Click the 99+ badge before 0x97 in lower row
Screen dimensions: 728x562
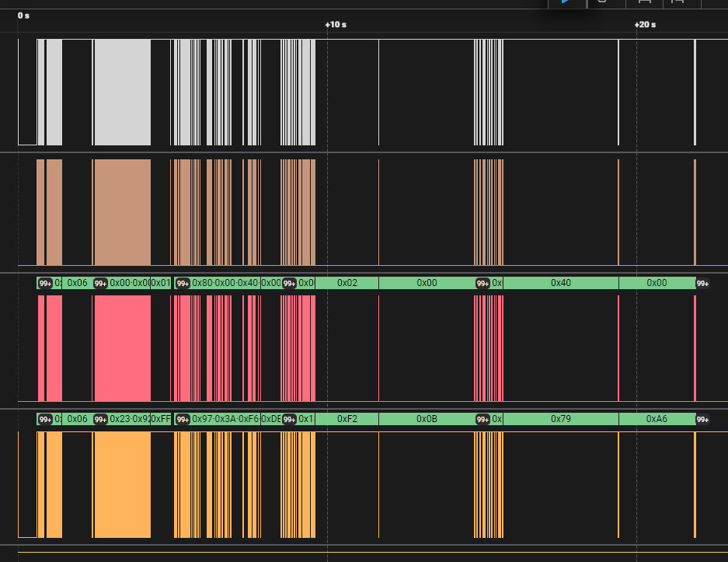(183, 420)
